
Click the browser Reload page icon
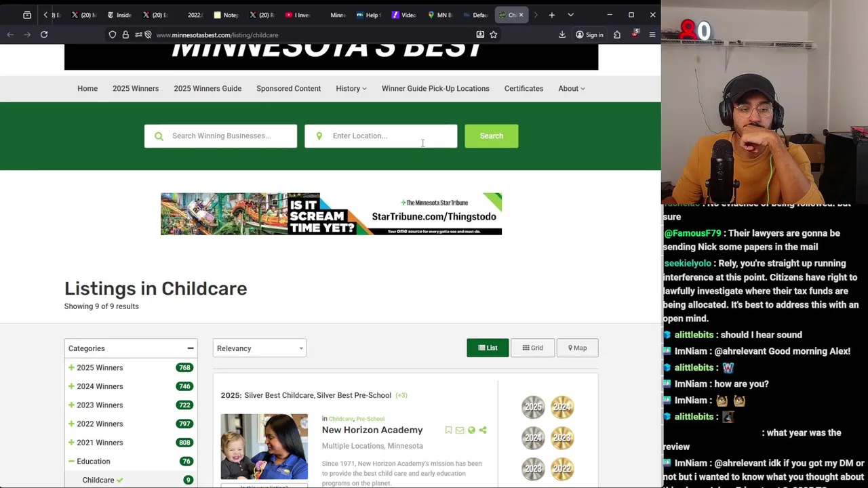[44, 35]
